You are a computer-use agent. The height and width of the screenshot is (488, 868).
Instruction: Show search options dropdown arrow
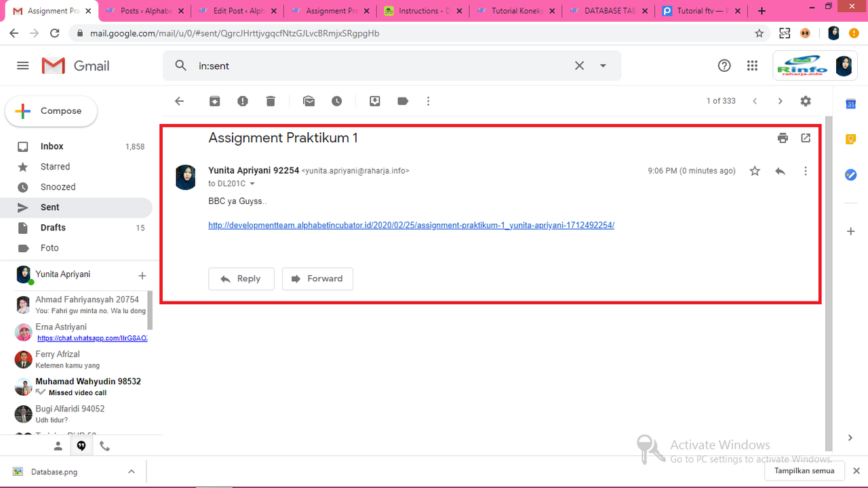[x=603, y=66]
